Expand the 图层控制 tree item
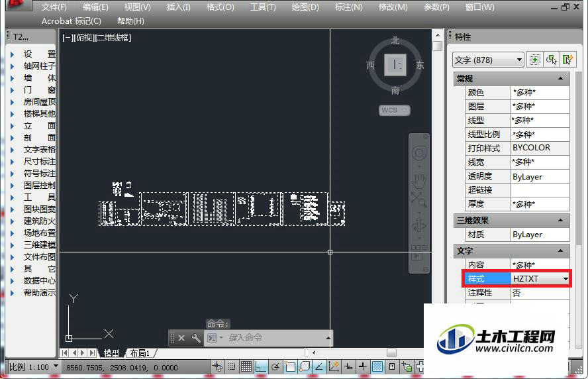 coord(13,186)
